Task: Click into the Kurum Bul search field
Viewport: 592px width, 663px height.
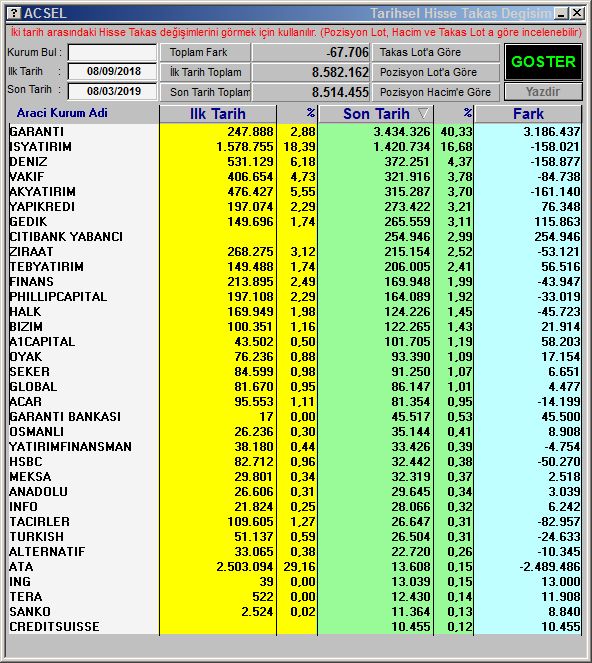Action: 112,53
